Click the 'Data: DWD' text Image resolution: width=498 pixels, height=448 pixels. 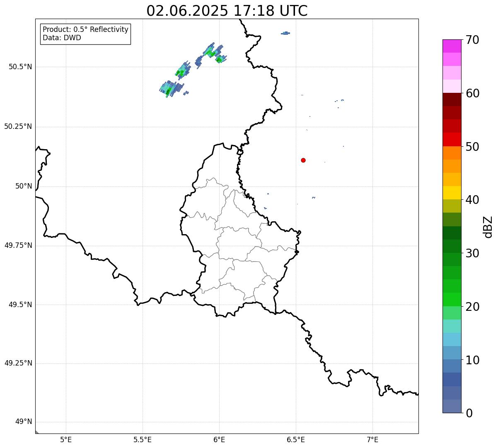(x=62, y=38)
